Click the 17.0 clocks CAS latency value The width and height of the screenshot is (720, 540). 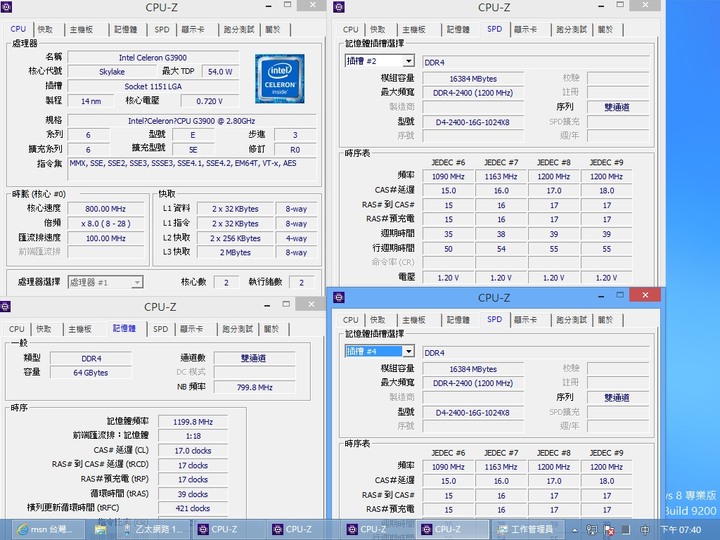193,451
